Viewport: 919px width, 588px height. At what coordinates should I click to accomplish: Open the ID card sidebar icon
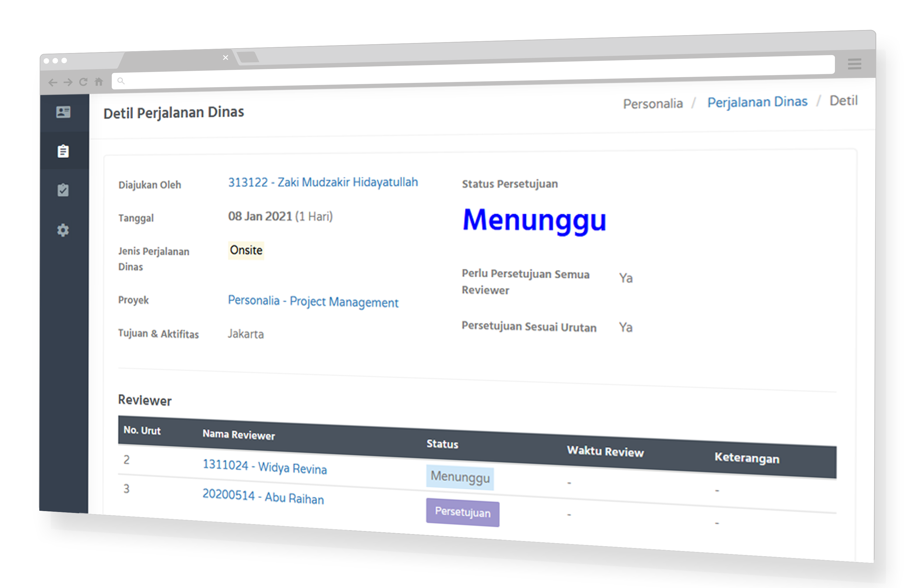point(63,112)
